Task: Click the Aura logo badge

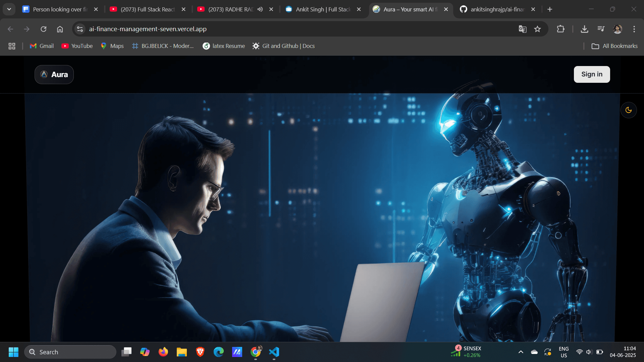Action: point(54,74)
